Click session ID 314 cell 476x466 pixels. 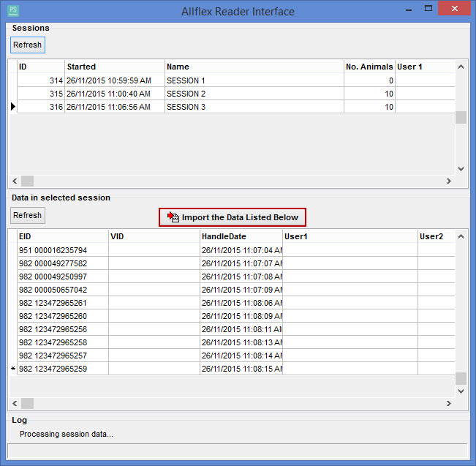click(x=41, y=80)
